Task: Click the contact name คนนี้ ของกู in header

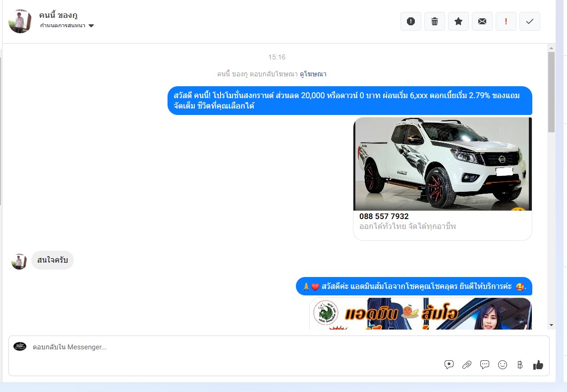Action: pyautogui.click(x=58, y=15)
